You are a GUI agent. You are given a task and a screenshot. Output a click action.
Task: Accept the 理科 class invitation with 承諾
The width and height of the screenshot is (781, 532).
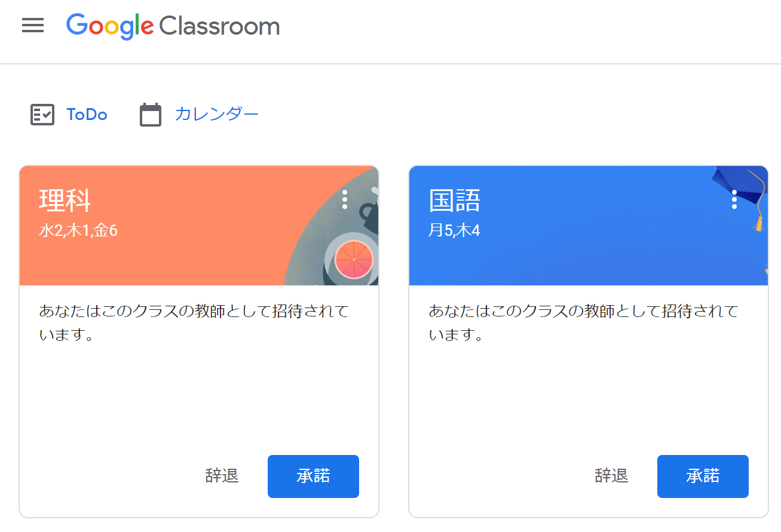tap(313, 476)
